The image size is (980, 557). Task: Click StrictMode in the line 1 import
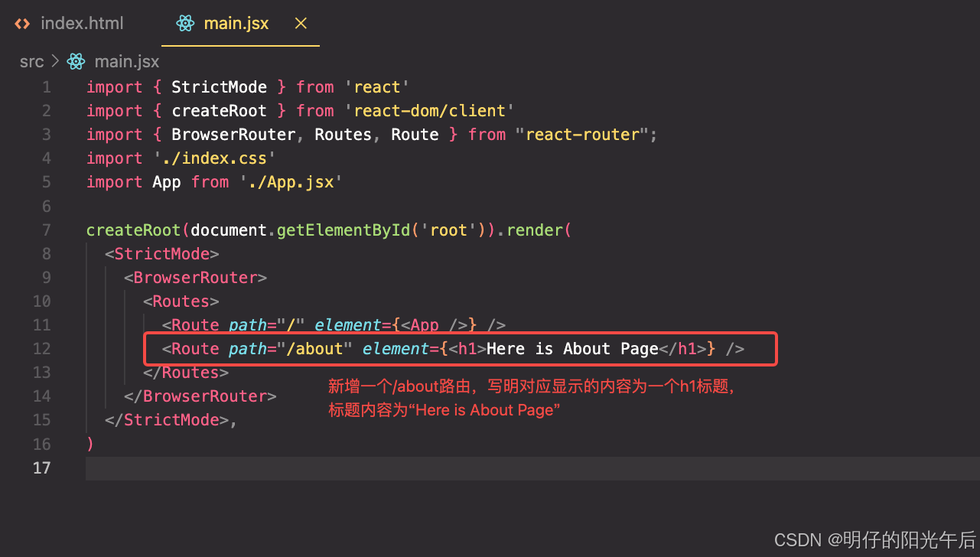click(219, 87)
